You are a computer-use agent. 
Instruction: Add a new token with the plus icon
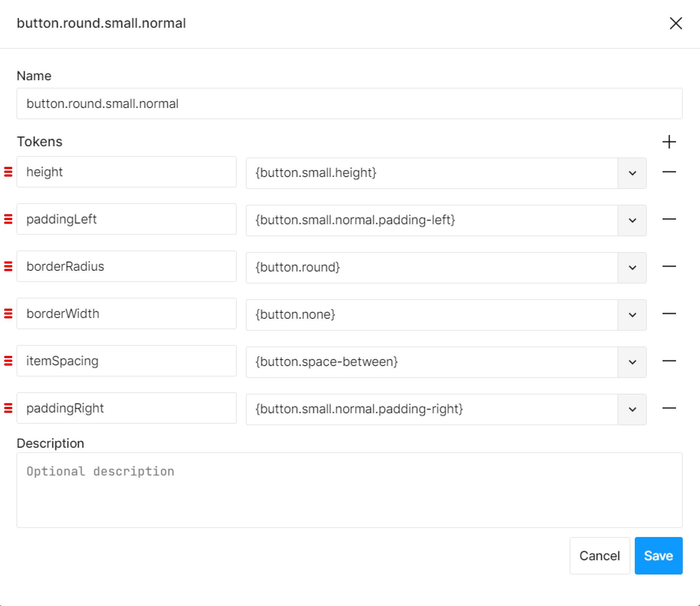[x=670, y=142]
